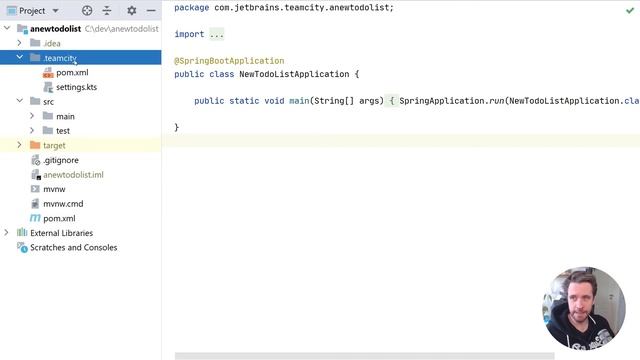640x360 pixels.
Task: Collapse the anewtodolist root node
Action: coord(7,28)
